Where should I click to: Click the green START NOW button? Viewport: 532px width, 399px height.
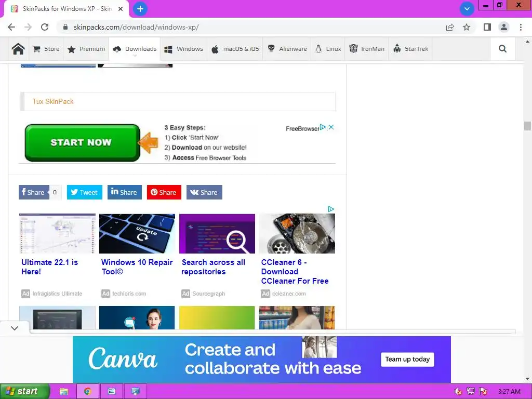click(x=83, y=142)
